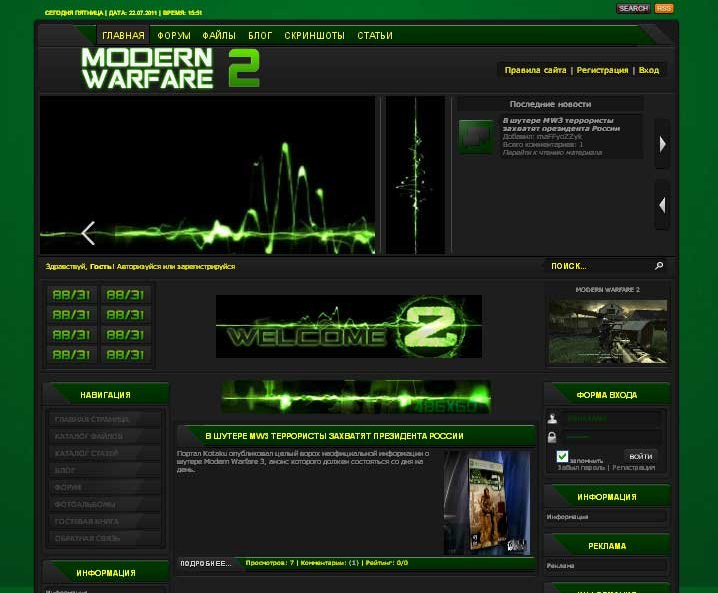Click the Modern Warfare 2 site logo

[170, 69]
